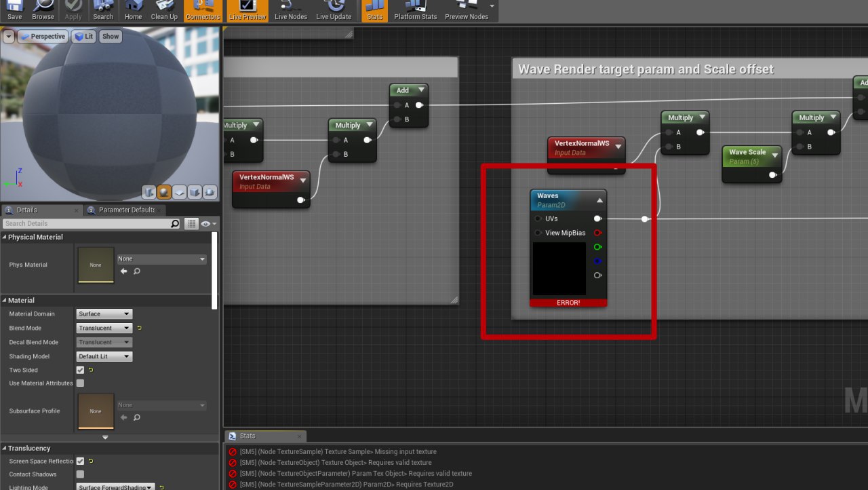Uncheck the Two Sided checkbox
The height and width of the screenshot is (490, 868).
[80, 370]
